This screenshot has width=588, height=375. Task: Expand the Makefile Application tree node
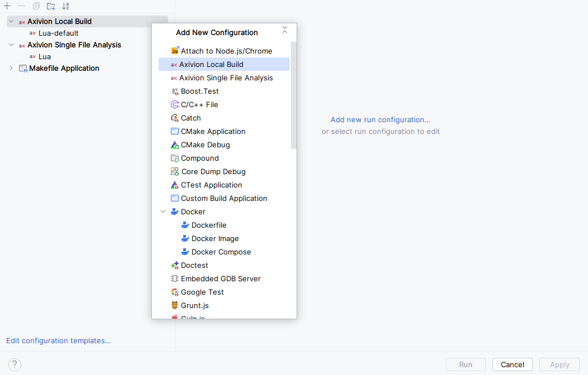click(11, 68)
